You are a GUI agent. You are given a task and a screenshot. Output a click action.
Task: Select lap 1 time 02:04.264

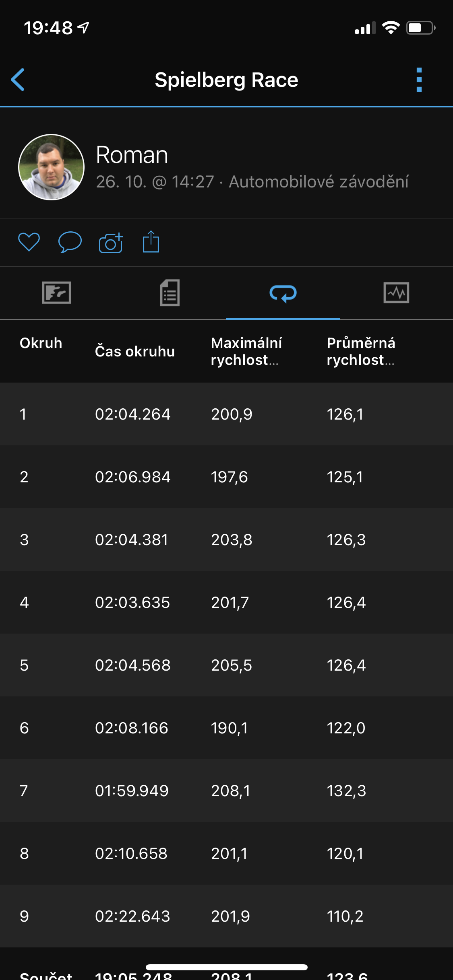(133, 414)
